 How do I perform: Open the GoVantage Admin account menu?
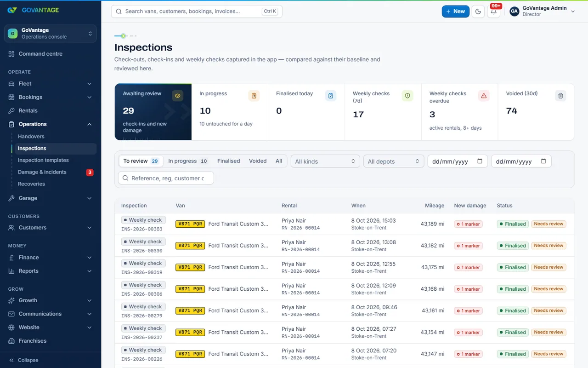coord(543,11)
